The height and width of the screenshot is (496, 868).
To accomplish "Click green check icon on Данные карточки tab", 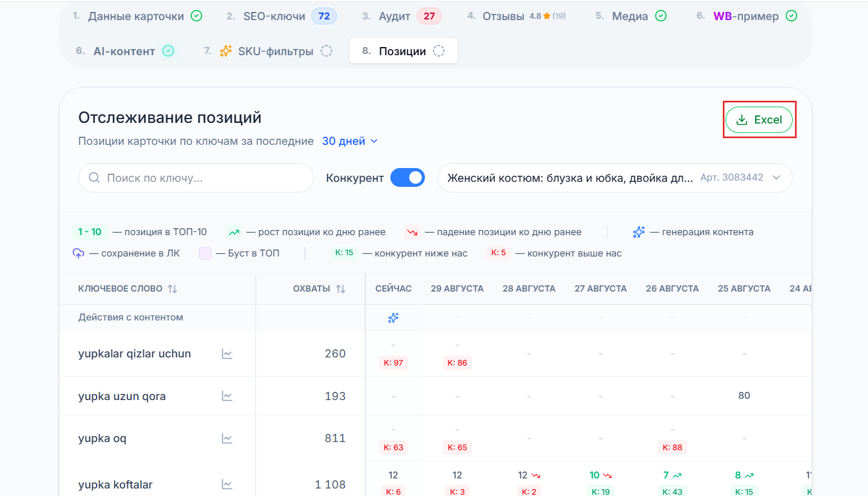I will point(196,16).
